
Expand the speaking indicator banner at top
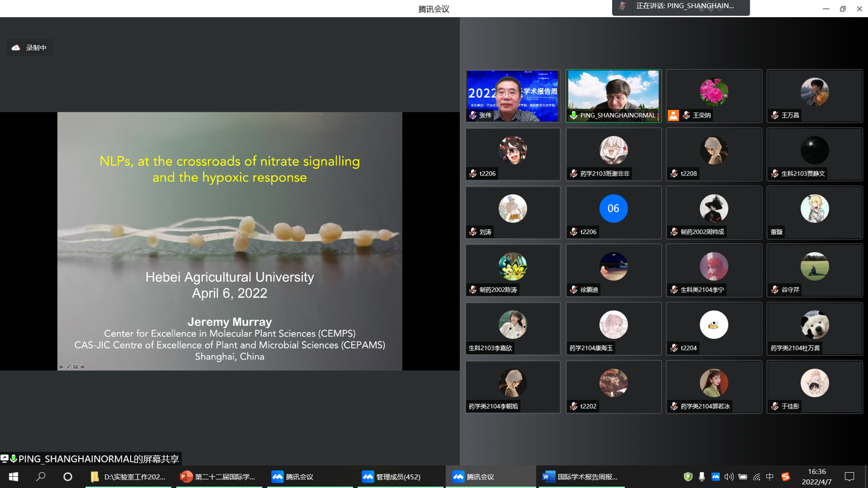681,6
